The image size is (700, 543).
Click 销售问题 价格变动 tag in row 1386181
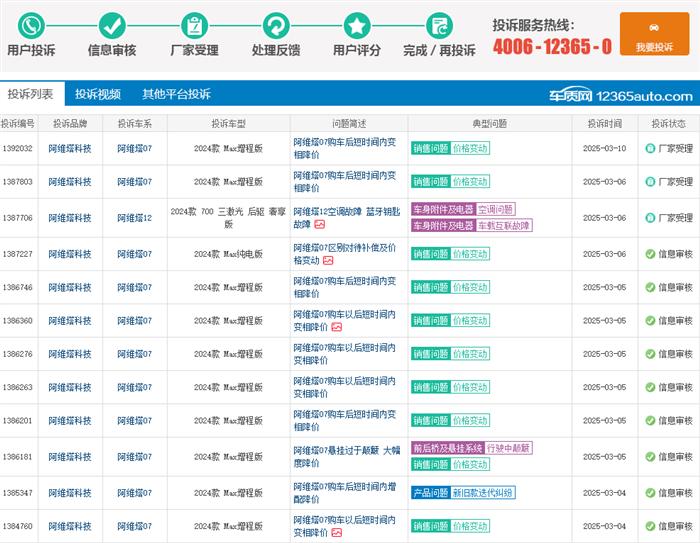point(450,464)
